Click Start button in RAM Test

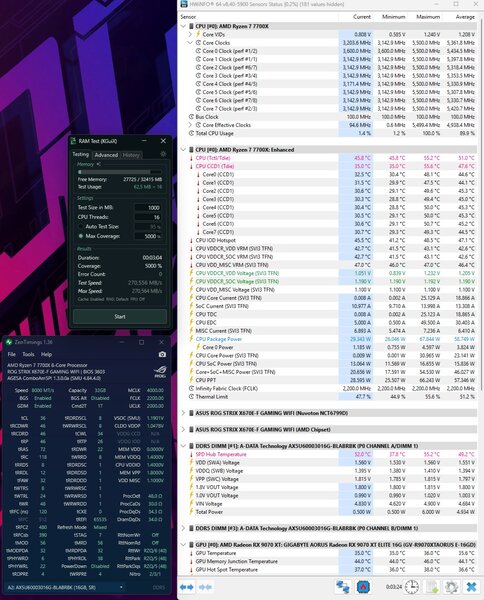click(120, 316)
